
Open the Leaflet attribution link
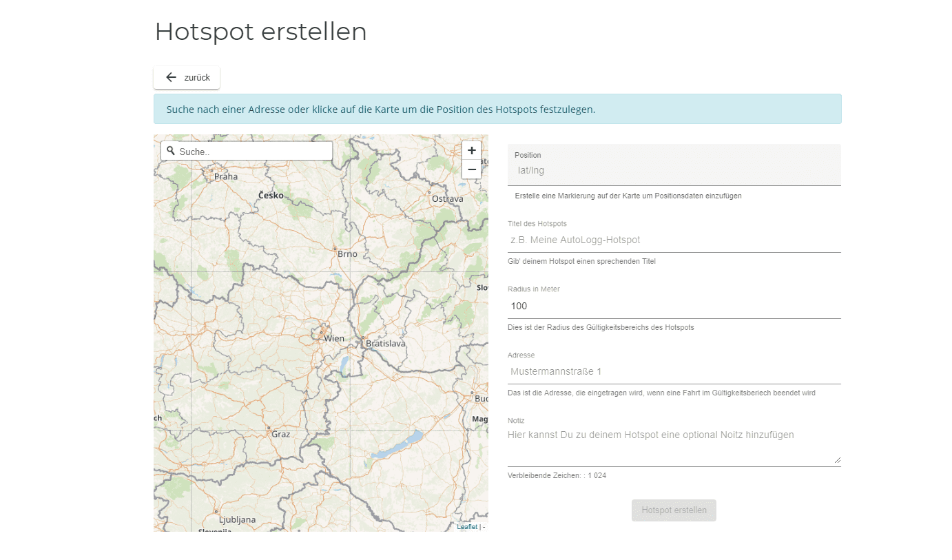tap(466, 527)
